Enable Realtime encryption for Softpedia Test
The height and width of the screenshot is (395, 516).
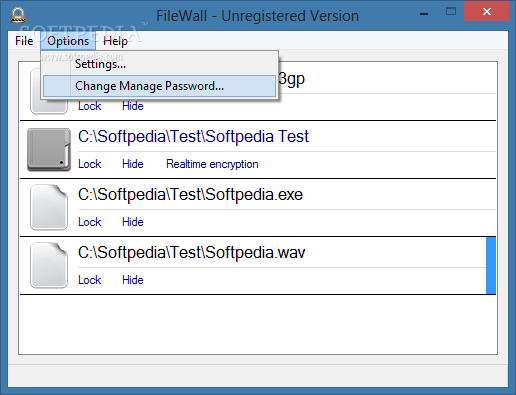tap(212, 164)
